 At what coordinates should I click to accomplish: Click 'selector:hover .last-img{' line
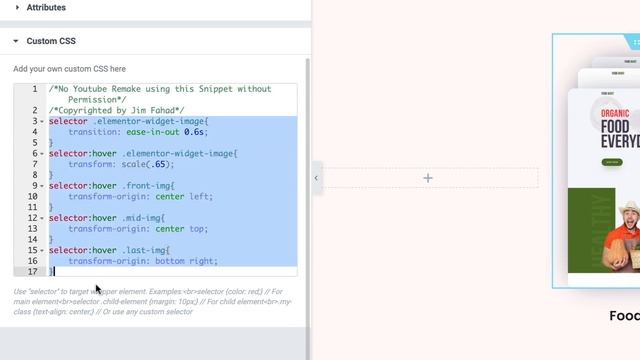click(109, 250)
